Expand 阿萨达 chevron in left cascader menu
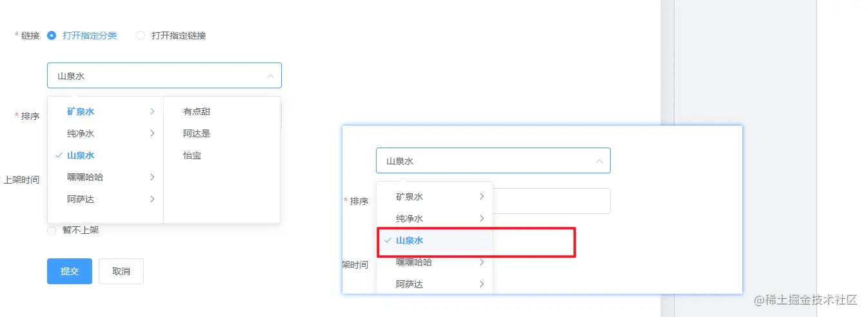This screenshot has height=317, width=868. pyautogui.click(x=152, y=199)
